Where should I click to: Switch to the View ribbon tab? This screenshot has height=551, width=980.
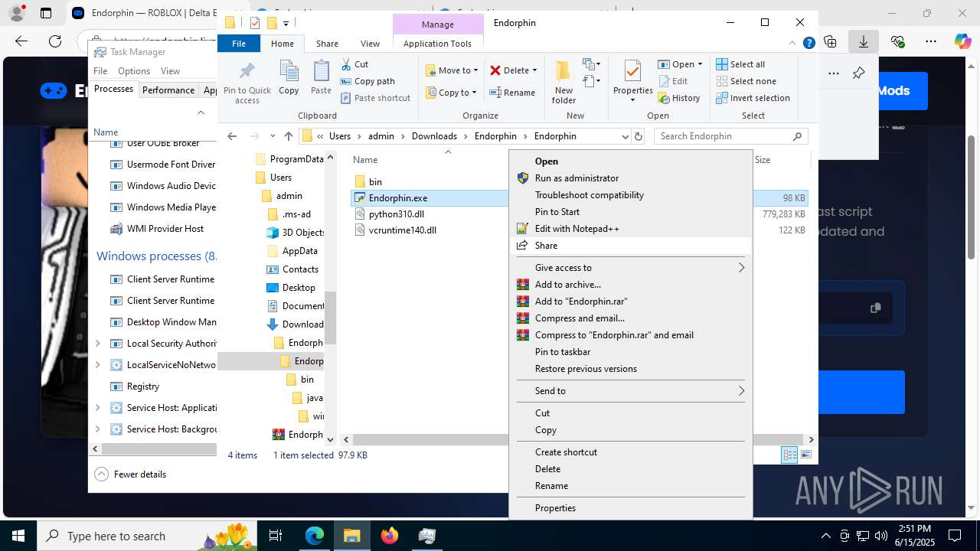pyautogui.click(x=370, y=44)
